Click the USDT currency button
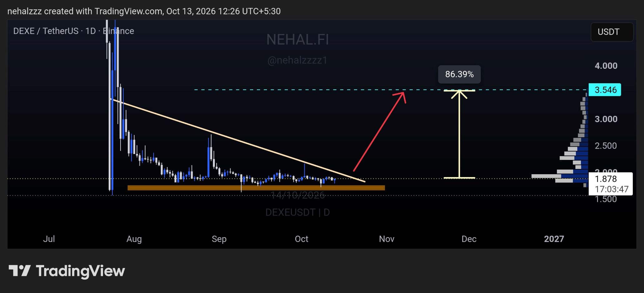This screenshot has height=293, width=644. click(612, 32)
